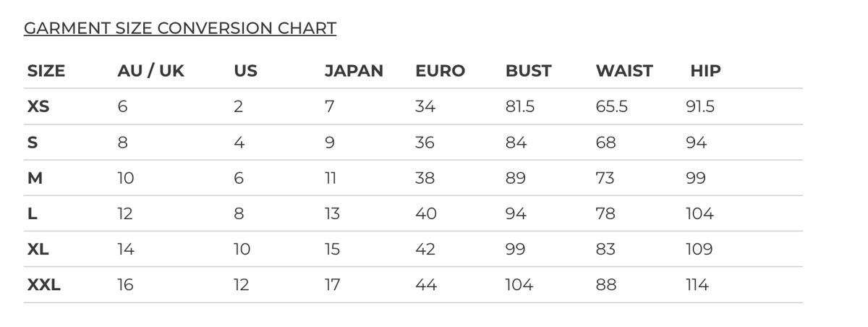
Task: Click the US column header
Action: [245, 71]
